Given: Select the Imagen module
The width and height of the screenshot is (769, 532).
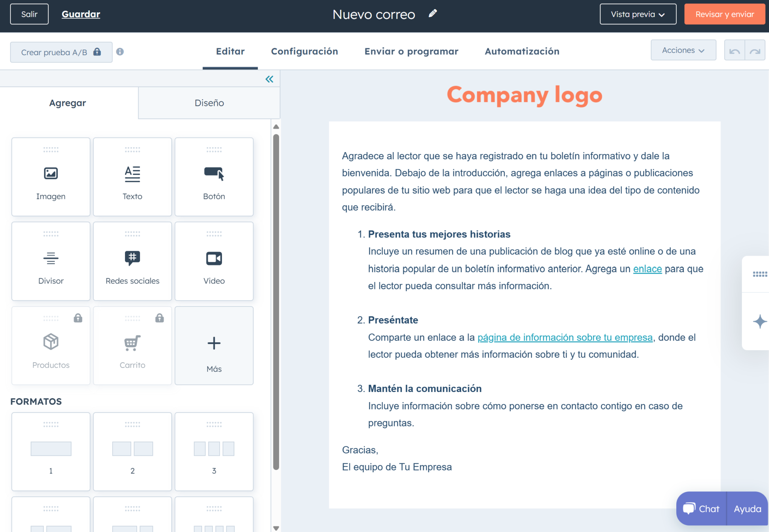Looking at the screenshot, I should (x=51, y=177).
